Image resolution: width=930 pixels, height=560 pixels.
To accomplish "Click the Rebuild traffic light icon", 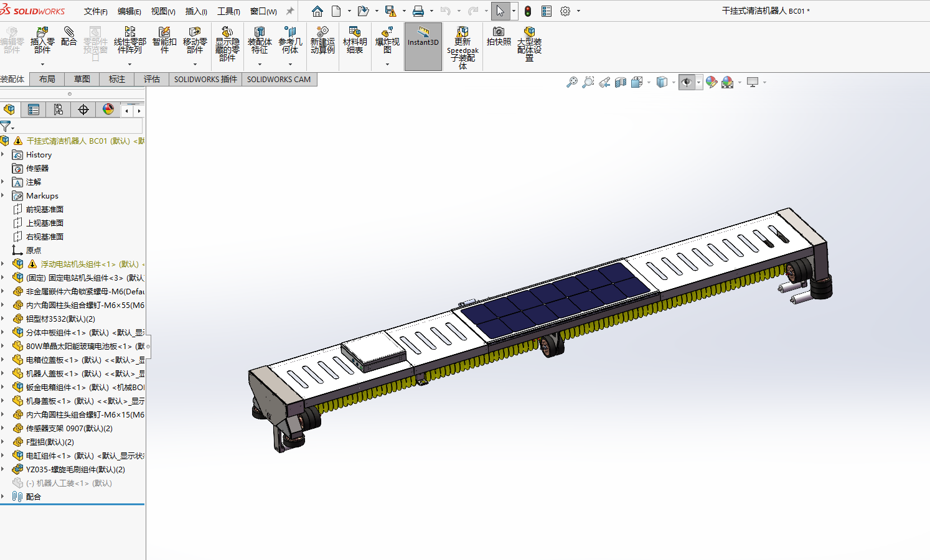I will point(528,11).
